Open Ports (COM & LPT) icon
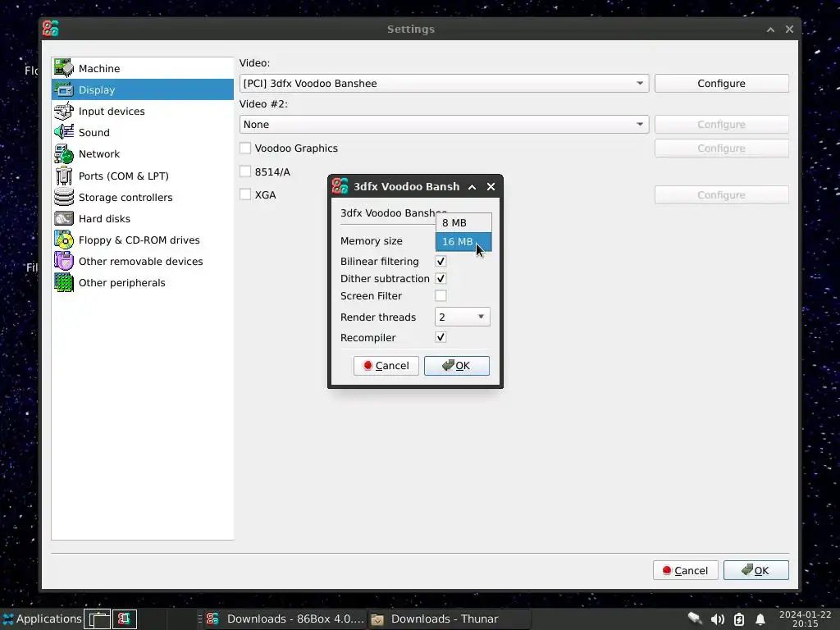This screenshot has width=840, height=630. (64, 176)
